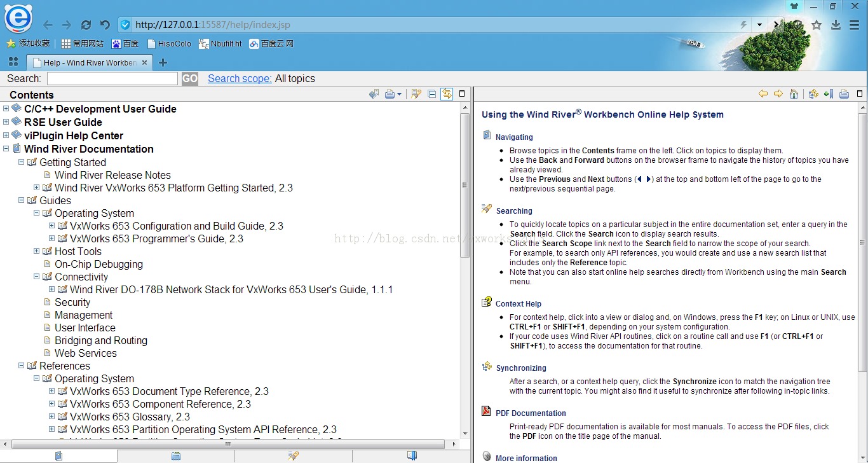This screenshot has height=463, width=868.
Task: Click the Contents tree horizontal scrollbar
Action: point(229,444)
